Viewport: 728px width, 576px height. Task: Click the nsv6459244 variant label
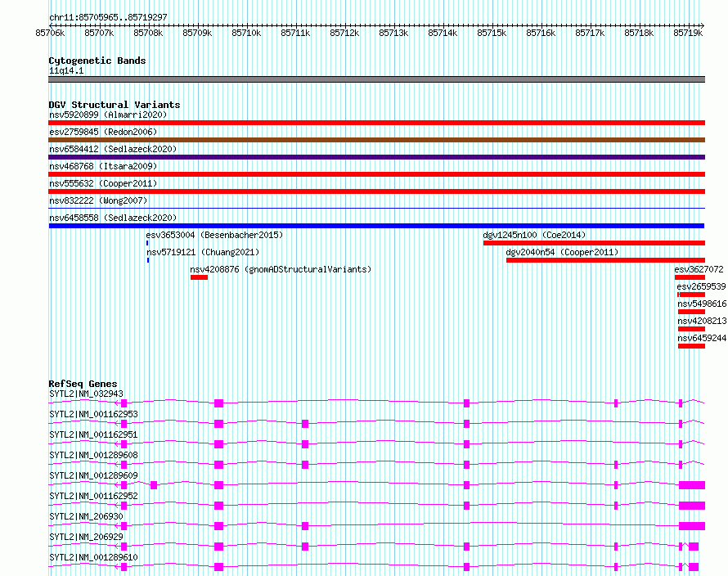pos(702,338)
